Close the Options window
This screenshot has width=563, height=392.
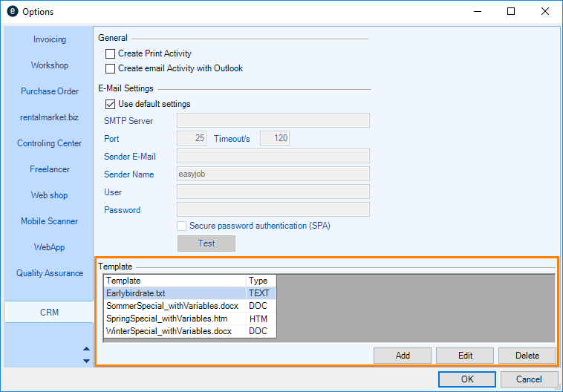pyautogui.click(x=545, y=12)
